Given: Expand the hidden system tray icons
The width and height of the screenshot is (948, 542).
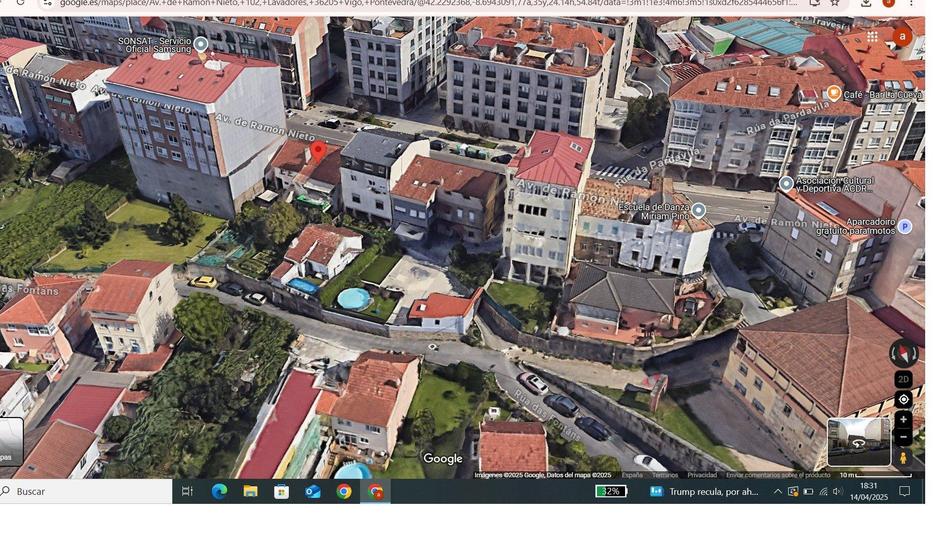Looking at the screenshot, I should click(777, 491).
